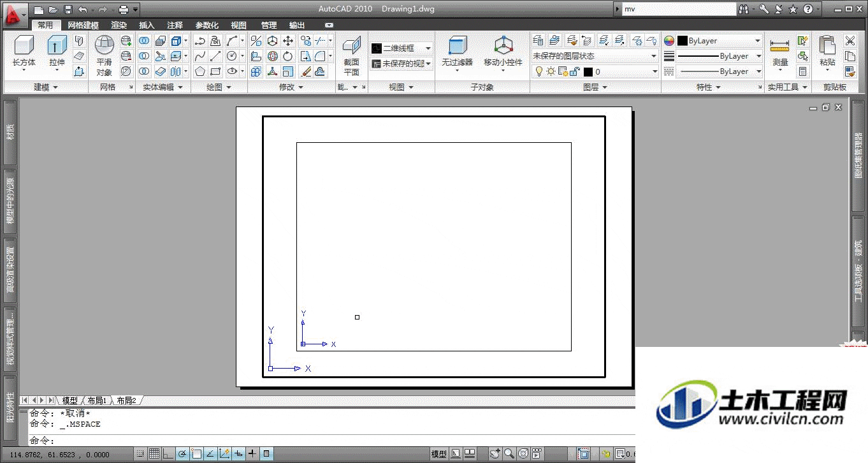Image resolution: width=868 pixels, height=463 pixels.
Task: Click the New drawing icon in quick access toolbar
Action: 40,10
